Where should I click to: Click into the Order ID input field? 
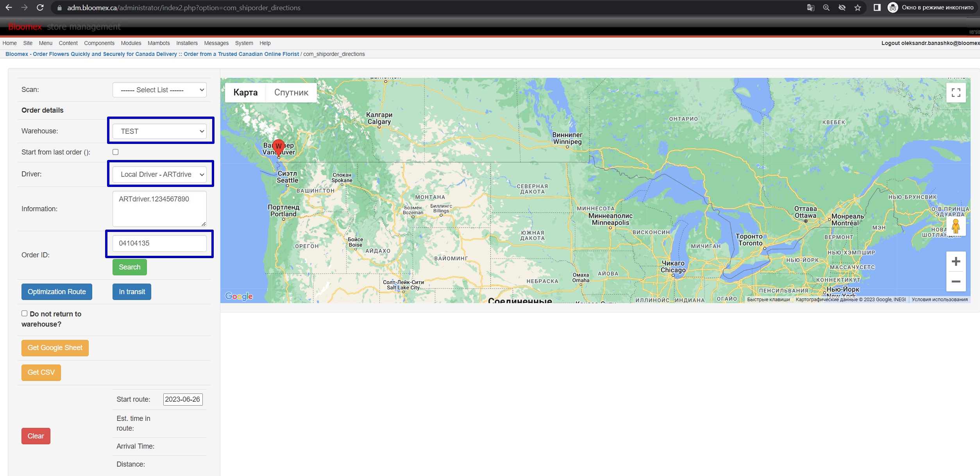[159, 243]
